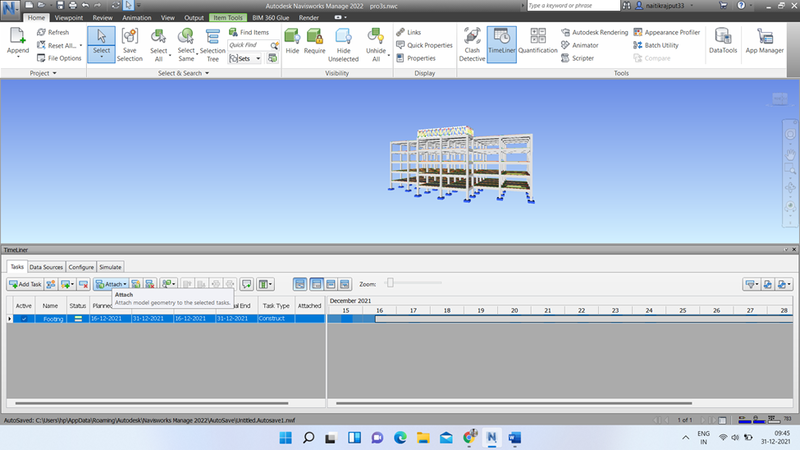800x450 pixels.
Task: Click the Save icon in quick access toolbar
Action: pos(60,6)
